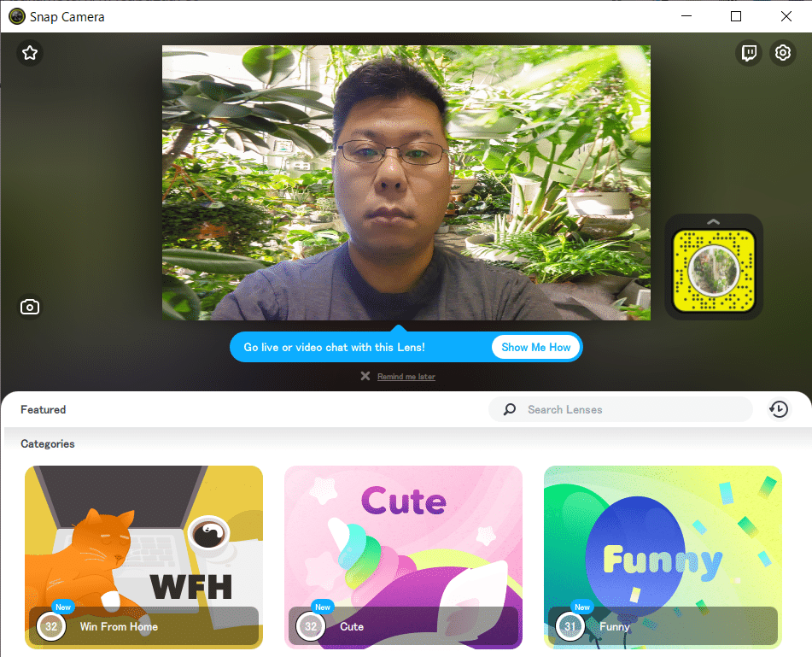Click the Show Me How button
The width and height of the screenshot is (812, 657).
point(536,347)
